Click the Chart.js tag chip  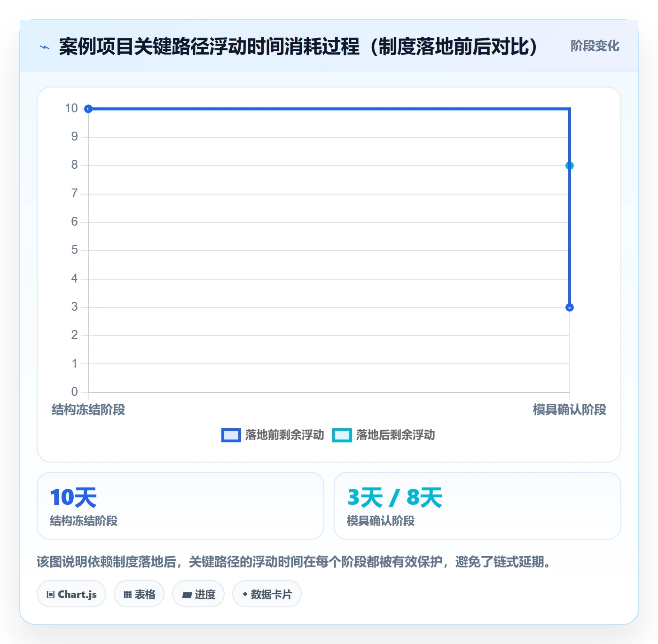click(71, 594)
